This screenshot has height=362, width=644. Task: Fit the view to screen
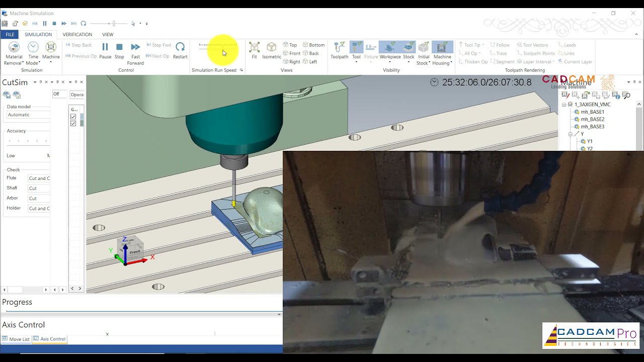(x=255, y=51)
